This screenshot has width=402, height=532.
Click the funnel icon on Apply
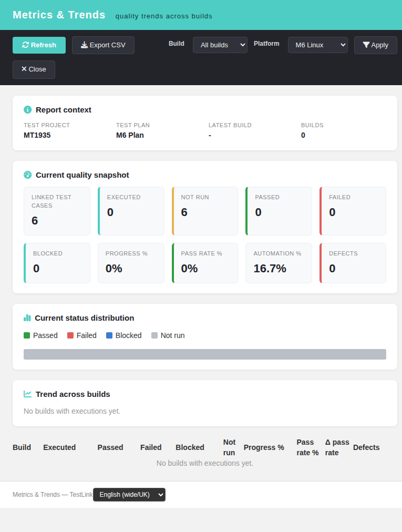(x=366, y=45)
